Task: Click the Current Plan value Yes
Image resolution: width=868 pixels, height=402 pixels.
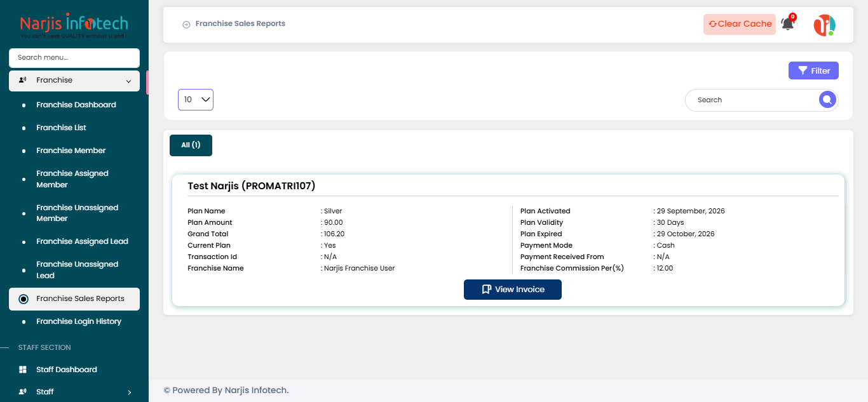Action: [x=330, y=245]
